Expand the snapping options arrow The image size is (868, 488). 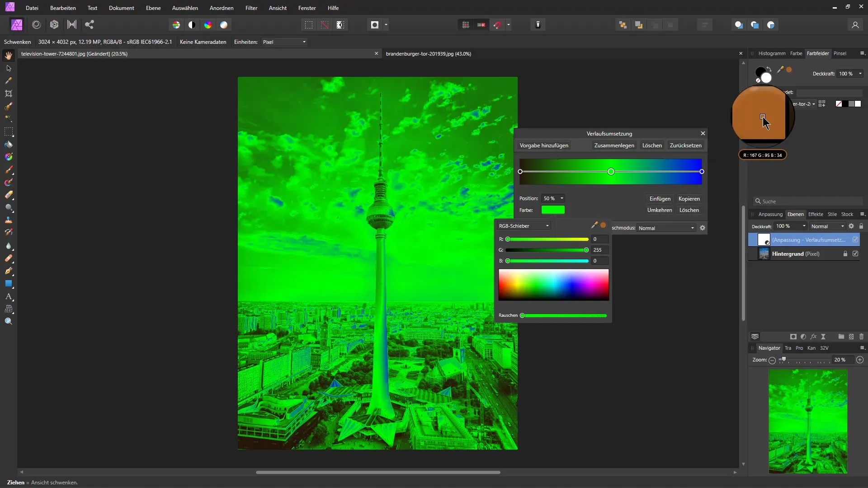[x=509, y=25]
